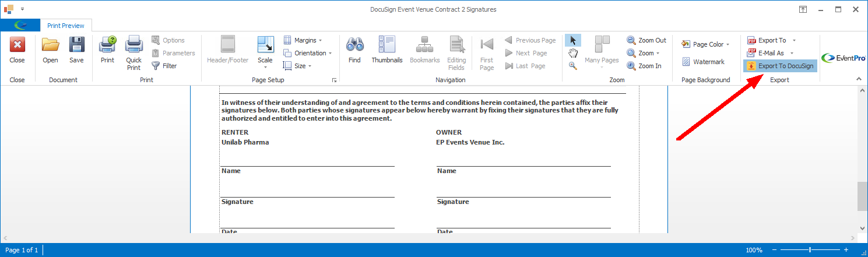Collapse the ribbon with the chevron
Image resolution: width=868 pixels, height=257 pixels.
pyautogui.click(x=859, y=79)
